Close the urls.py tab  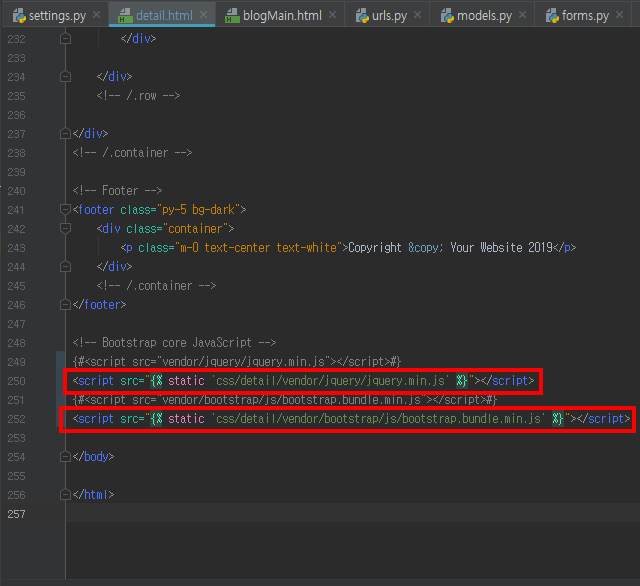pos(418,15)
